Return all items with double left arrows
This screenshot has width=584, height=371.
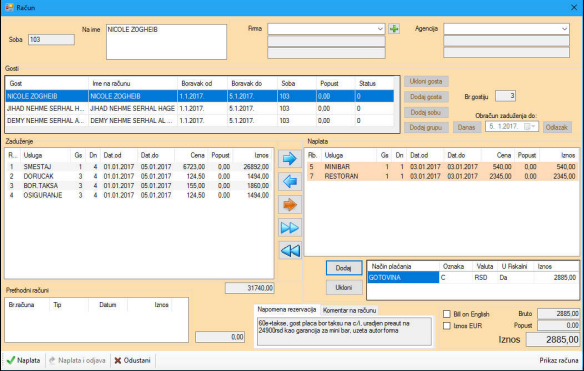[290, 251]
